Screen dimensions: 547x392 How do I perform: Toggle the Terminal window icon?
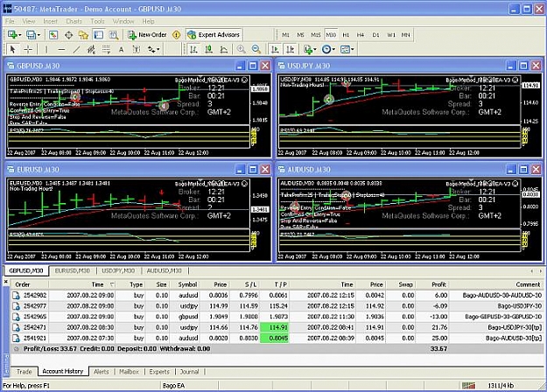[x=98, y=35]
